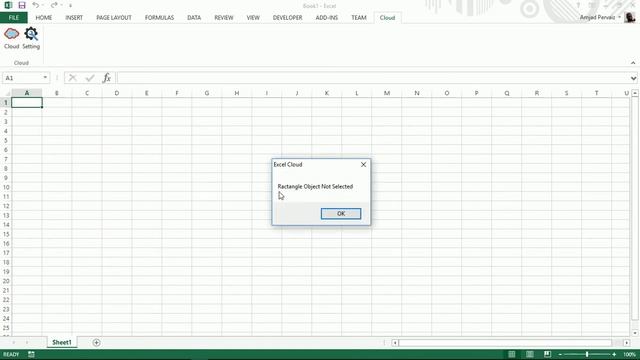640x360 pixels.
Task: Open the REVIEW tab
Action: 224,18
